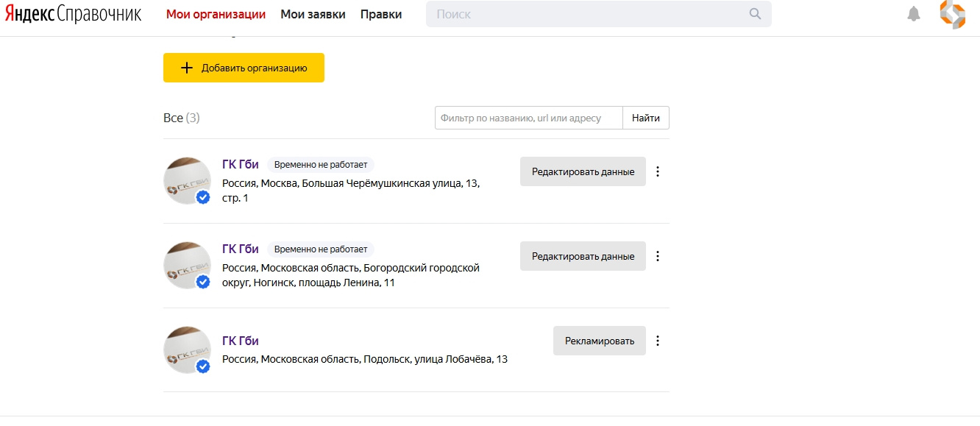Click the Найти filter button
980x426 pixels.
tap(645, 118)
